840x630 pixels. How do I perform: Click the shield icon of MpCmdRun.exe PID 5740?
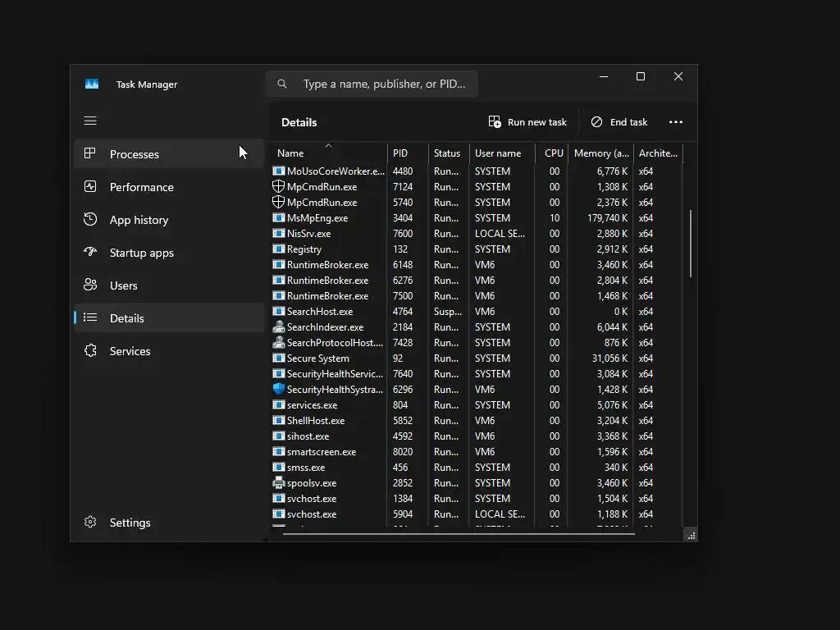279,202
